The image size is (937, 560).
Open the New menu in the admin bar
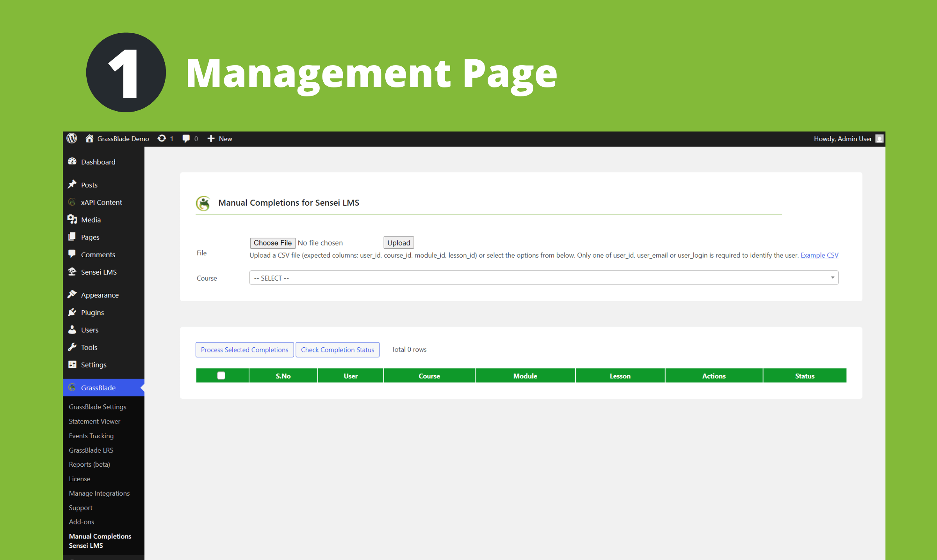[219, 139]
